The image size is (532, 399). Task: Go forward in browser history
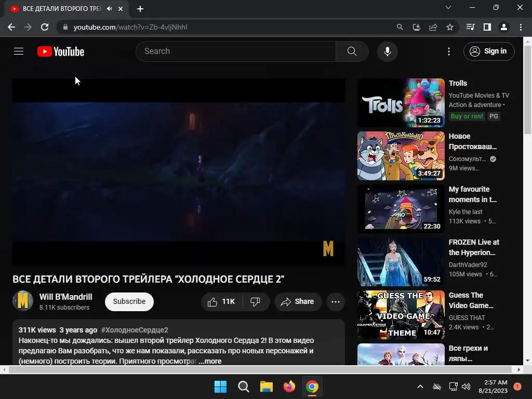click(x=28, y=27)
